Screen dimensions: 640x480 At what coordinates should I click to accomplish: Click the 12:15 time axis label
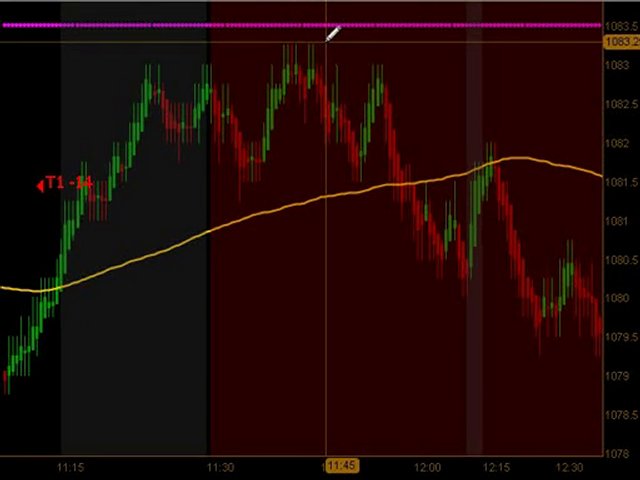pyautogui.click(x=497, y=467)
